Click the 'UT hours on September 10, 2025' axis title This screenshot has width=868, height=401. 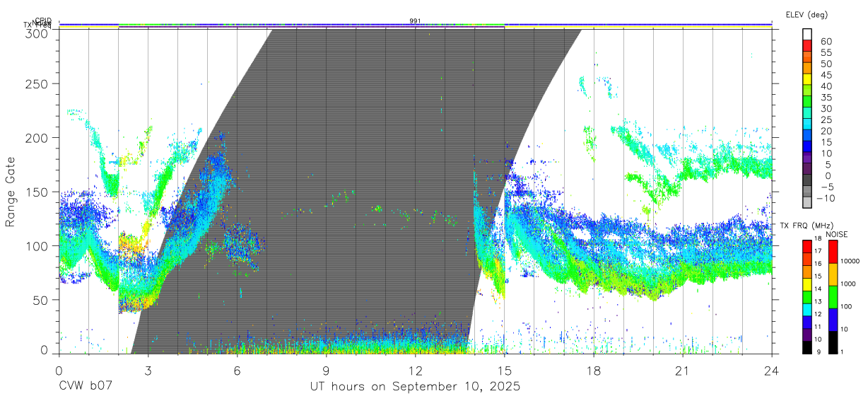click(415, 387)
